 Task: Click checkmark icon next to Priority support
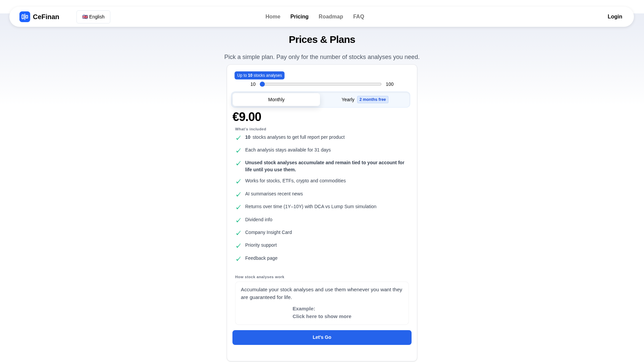click(238, 246)
